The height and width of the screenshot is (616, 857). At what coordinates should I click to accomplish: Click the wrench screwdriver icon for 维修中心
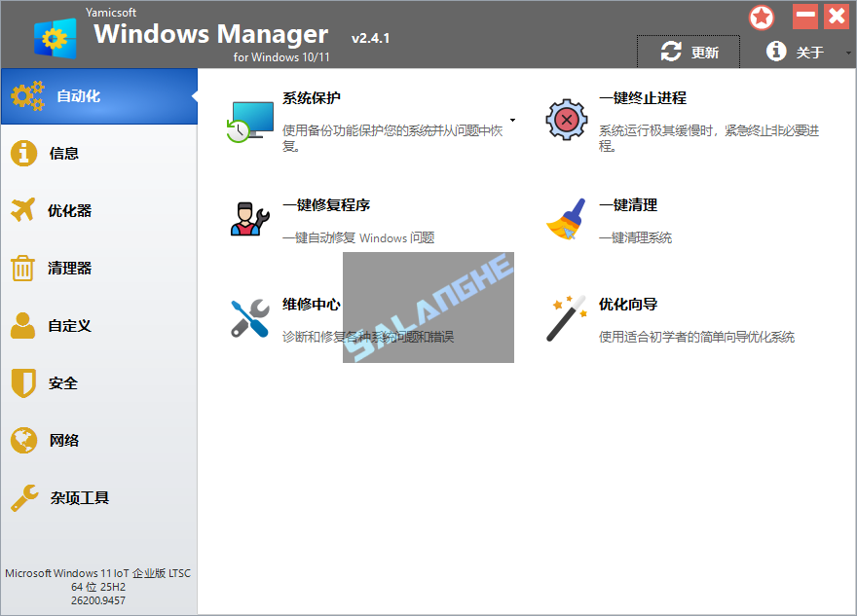coord(249,318)
